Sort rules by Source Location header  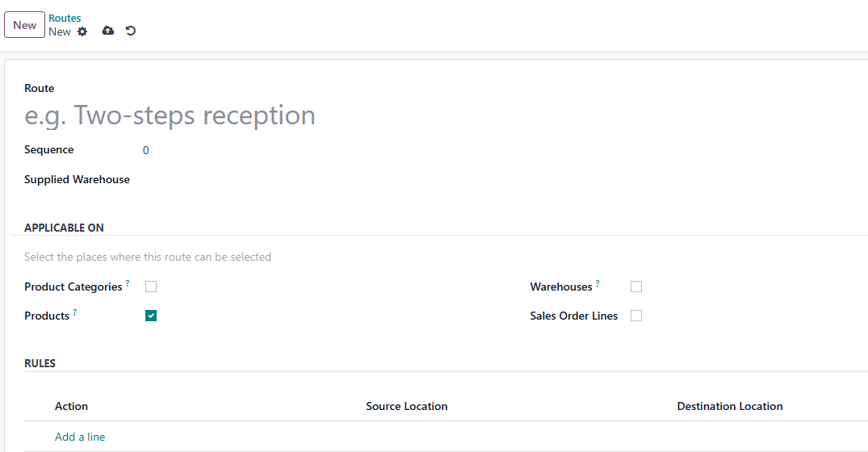(x=407, y=406)
